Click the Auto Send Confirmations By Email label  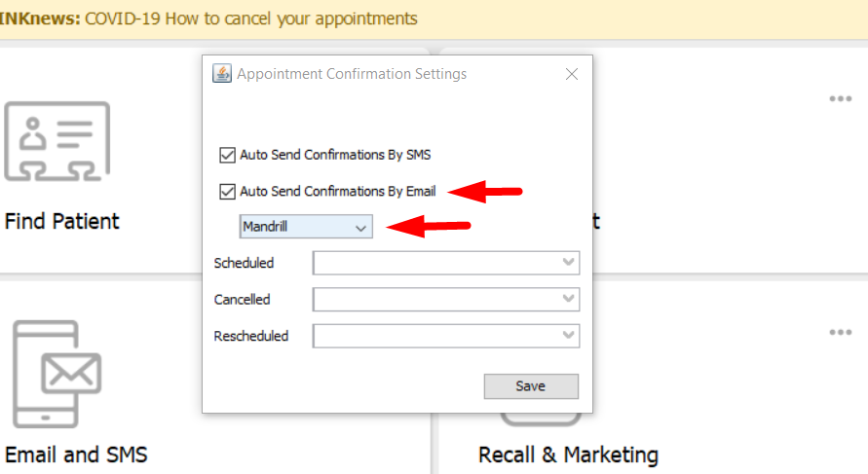click(337, 192)
